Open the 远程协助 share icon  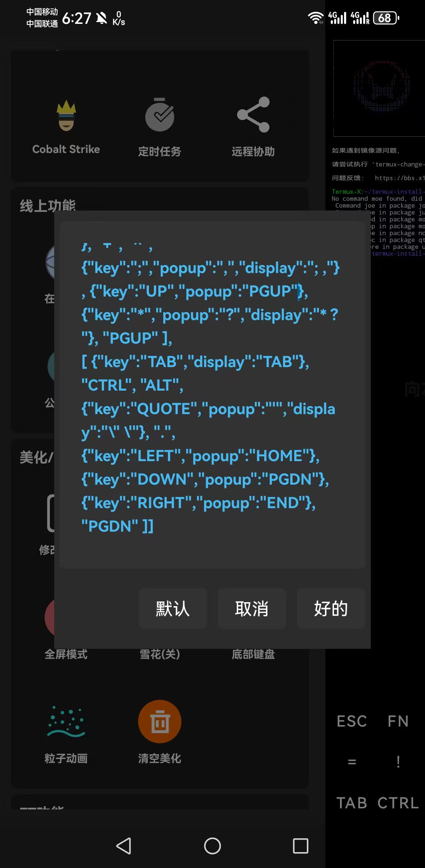coord(253,115)
